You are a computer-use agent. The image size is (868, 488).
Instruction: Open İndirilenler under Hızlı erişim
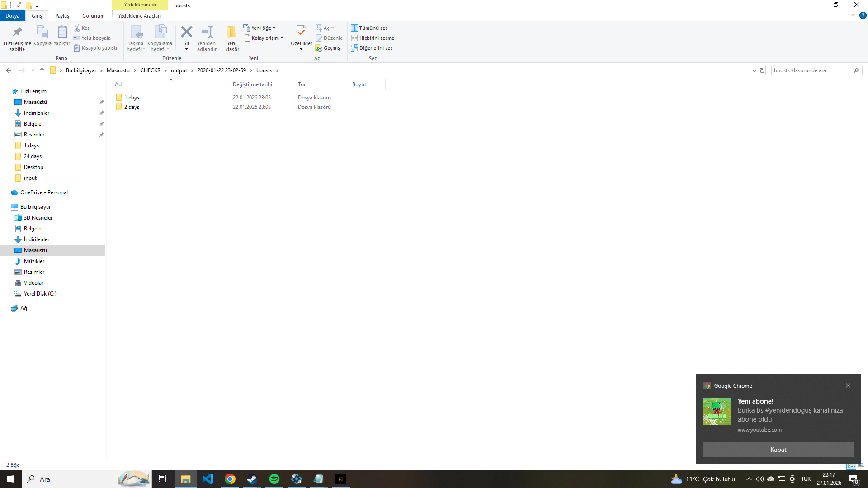[37, 113]
